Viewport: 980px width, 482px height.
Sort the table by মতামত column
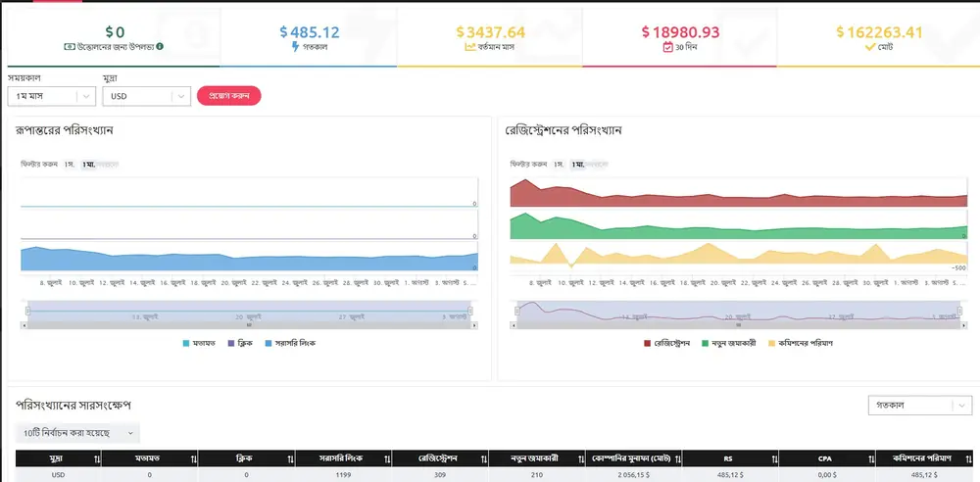[x=194, y=458]
